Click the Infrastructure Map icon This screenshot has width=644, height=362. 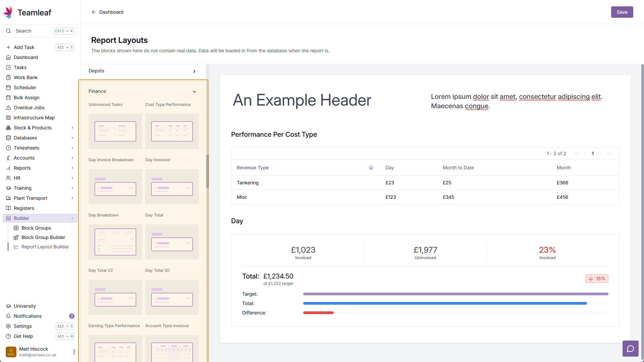point(8,118)
